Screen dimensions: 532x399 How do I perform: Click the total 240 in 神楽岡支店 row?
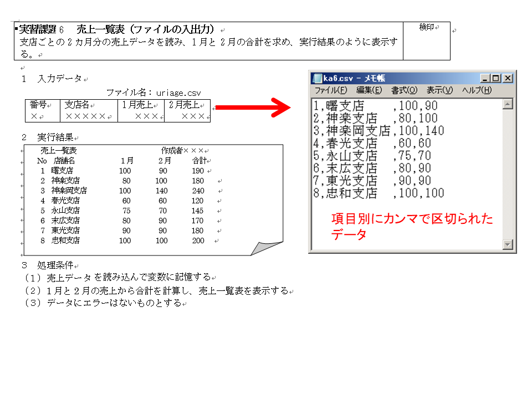click(x=198, y=191)
